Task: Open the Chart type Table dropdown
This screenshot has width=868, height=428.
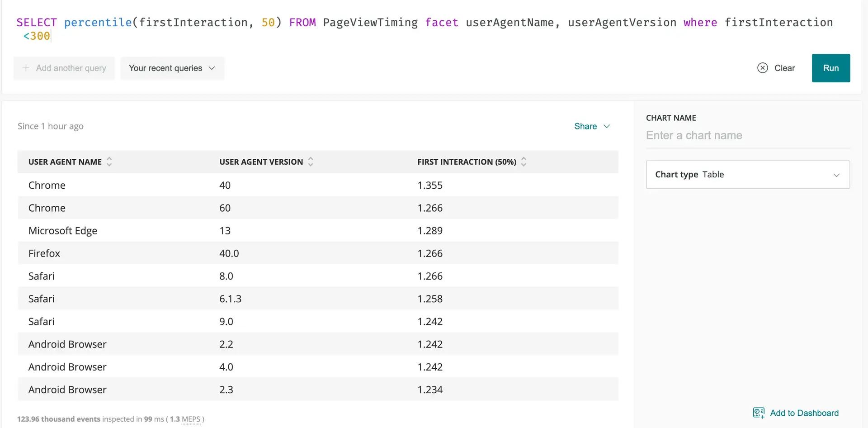Action: (x=748, y=175)
